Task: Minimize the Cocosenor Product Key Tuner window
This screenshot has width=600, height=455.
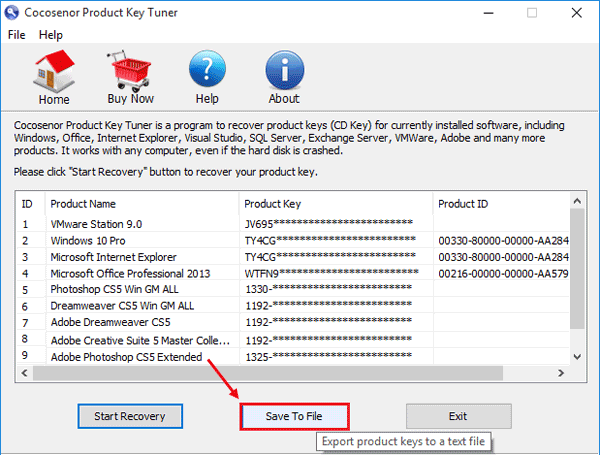Action: point(488,13)
